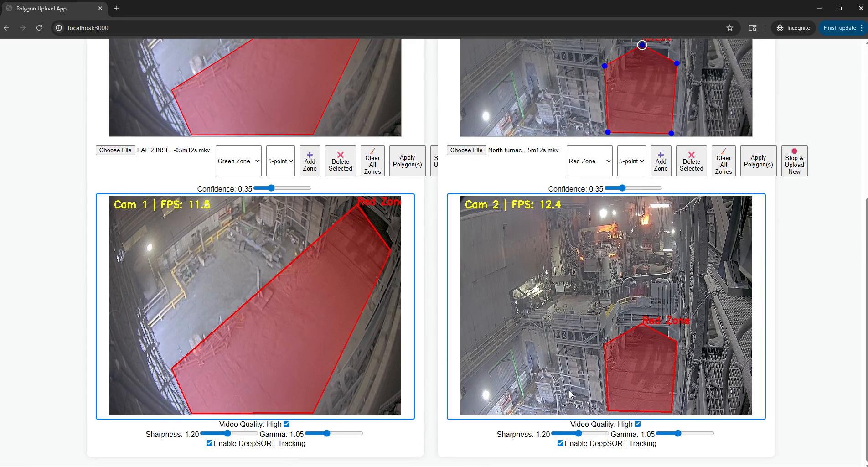The height and width of the screenshot is (467, 868).
Task: Adjust Cam 1 Sharpness slider
Action: tap(229, 433)
